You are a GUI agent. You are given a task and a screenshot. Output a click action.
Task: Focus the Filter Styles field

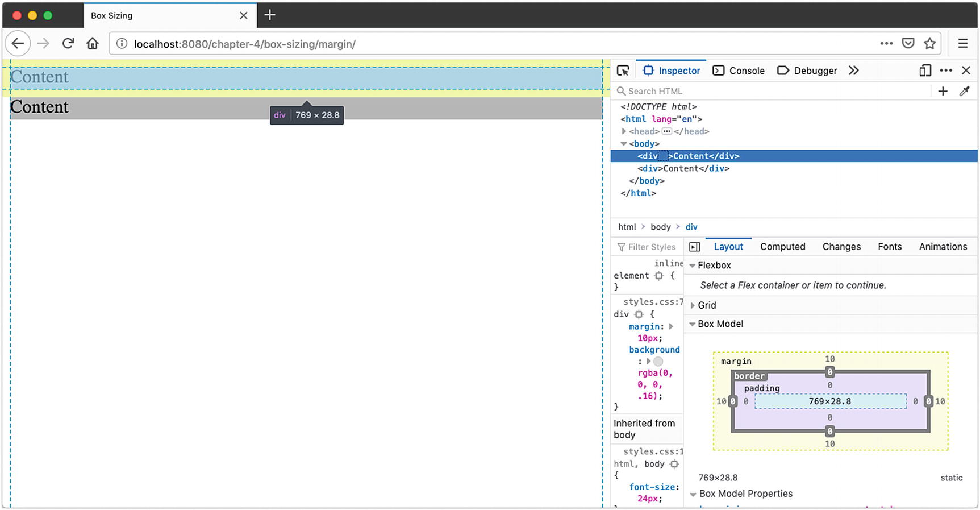[x=648, y=247]
